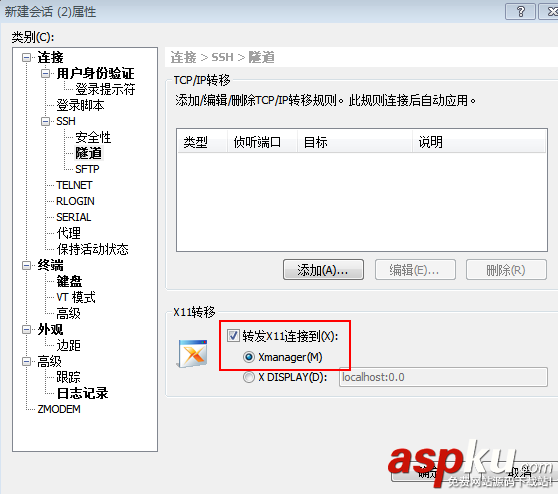Select Xmanager(M) radio option
The image size is (558, 494).
coord(249,357)
